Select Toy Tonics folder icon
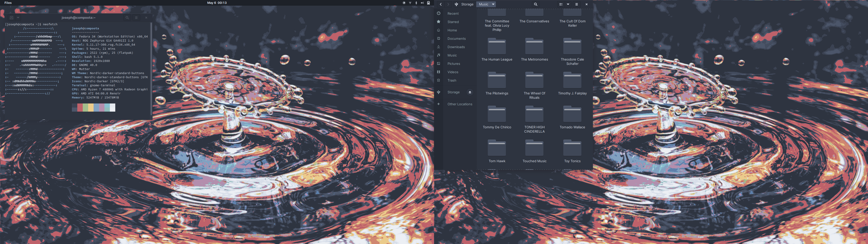The image size is (868, 244). [573, 148]
